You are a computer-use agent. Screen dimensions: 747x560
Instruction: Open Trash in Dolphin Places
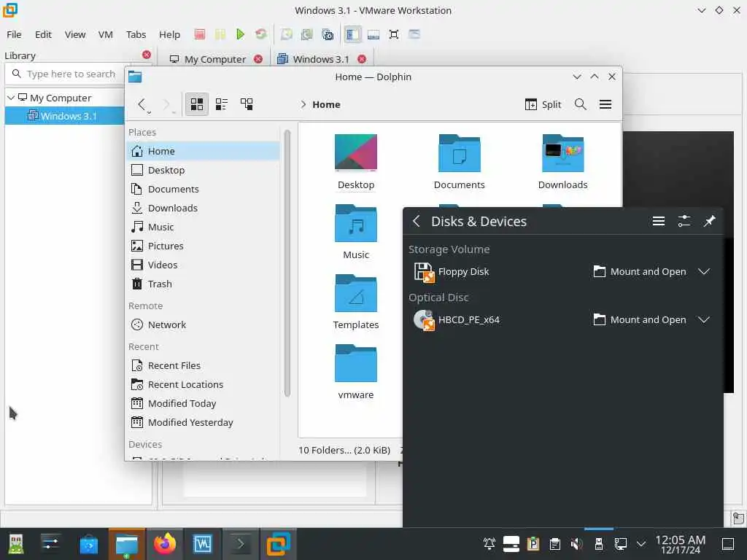(x=204, y=284)
